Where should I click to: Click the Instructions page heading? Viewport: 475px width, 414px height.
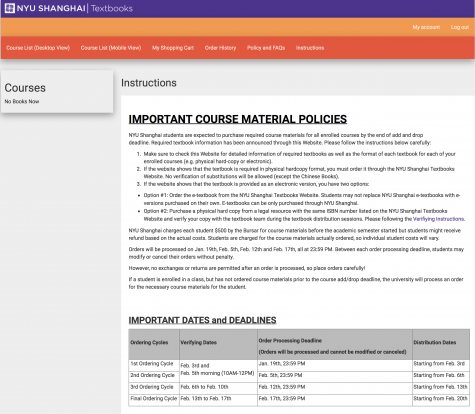click(x=149, y=83)
